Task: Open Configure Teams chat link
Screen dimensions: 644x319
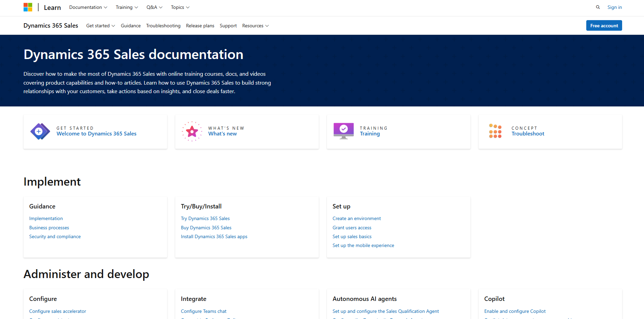Action: [x=204, y=311]
